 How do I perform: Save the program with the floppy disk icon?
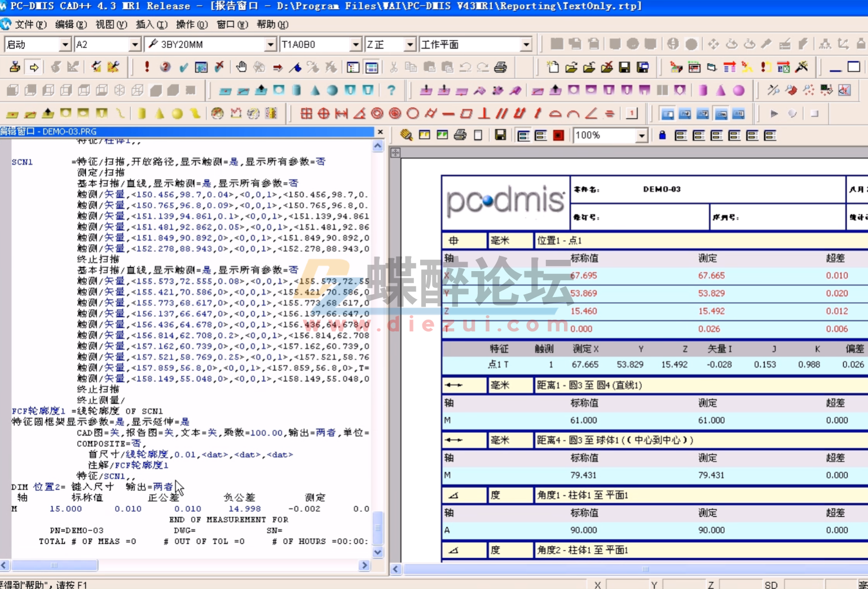pyautogui.click(x=624, y=67)
